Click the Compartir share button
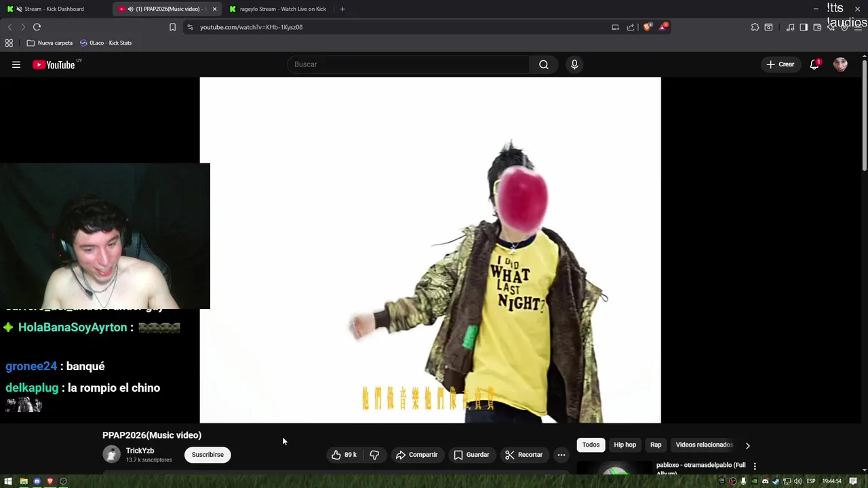Viewport: 868px width, 488px height. click(x=416, y=455)
